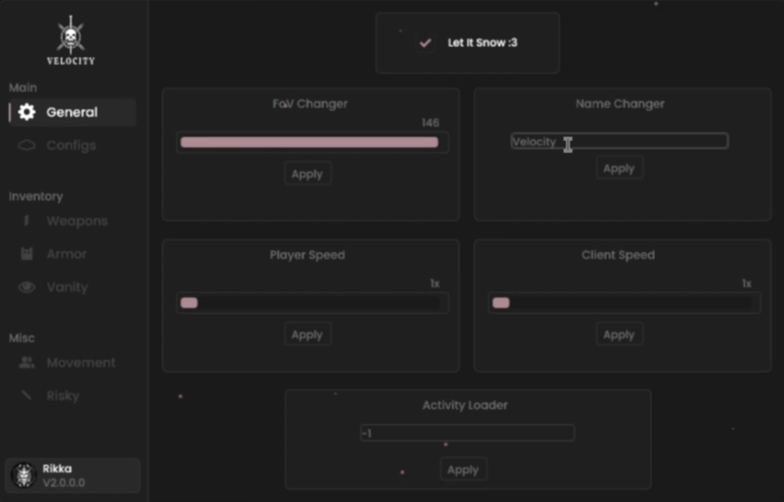The width and height of the screenshot is (784, 502).
Task: Click the Client Speed 1x value
Action: coord(746,284)
